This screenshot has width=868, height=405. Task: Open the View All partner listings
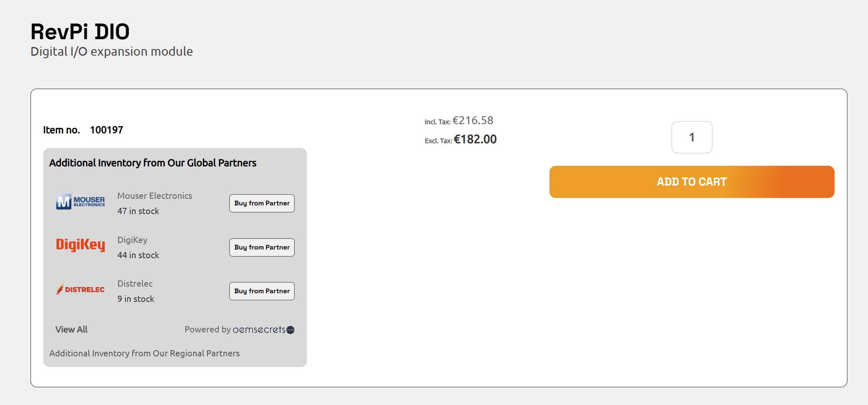click(71, 329)
